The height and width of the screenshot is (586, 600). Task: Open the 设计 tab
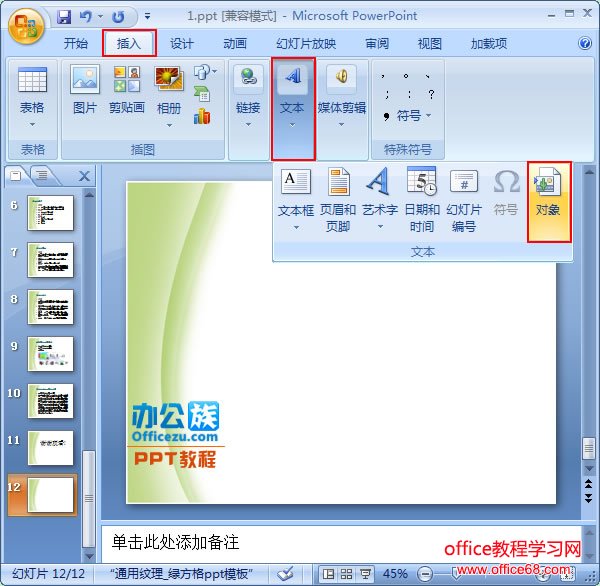point(181,43)
